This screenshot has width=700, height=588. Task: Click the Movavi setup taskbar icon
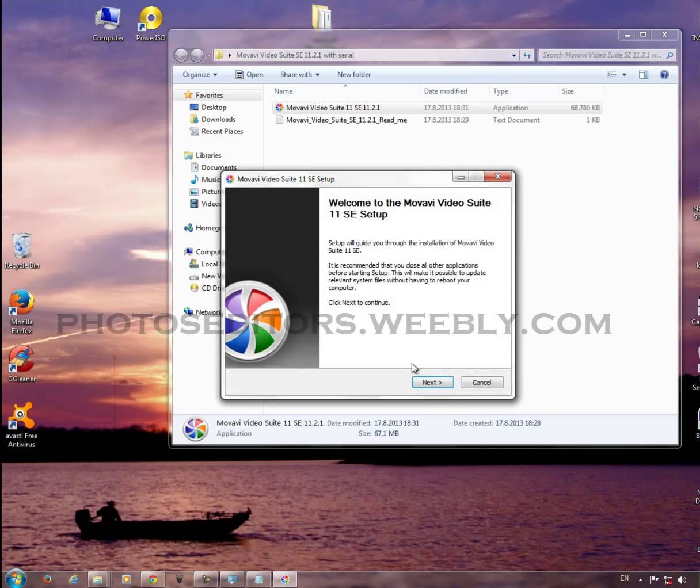[285, 579]
